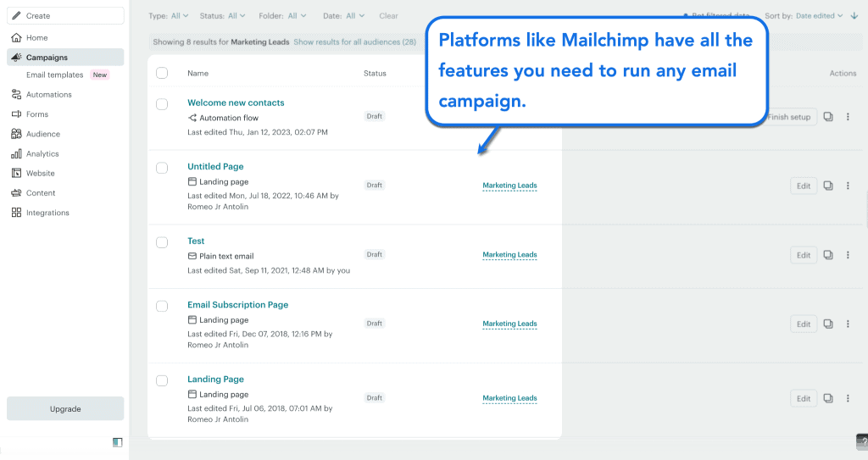Click Finish setup for Welcome new contacts
This screenshot has width=868, height=460.
point(791,117)
